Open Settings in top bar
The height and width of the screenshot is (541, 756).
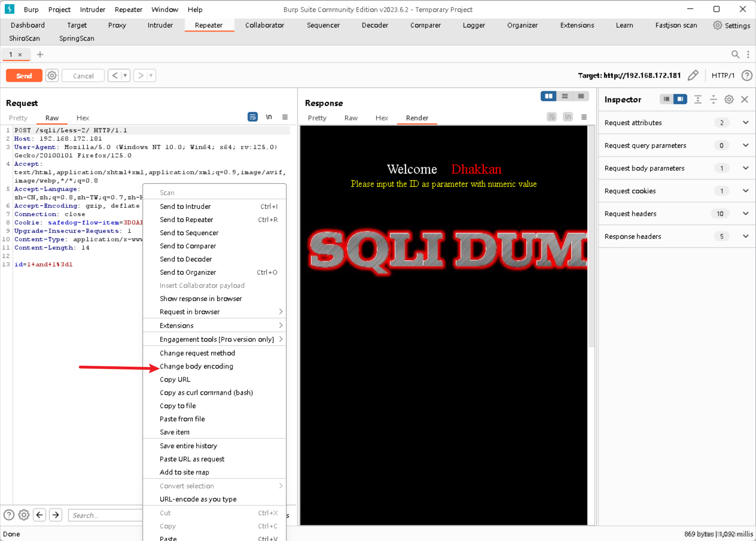pos(732,25)
